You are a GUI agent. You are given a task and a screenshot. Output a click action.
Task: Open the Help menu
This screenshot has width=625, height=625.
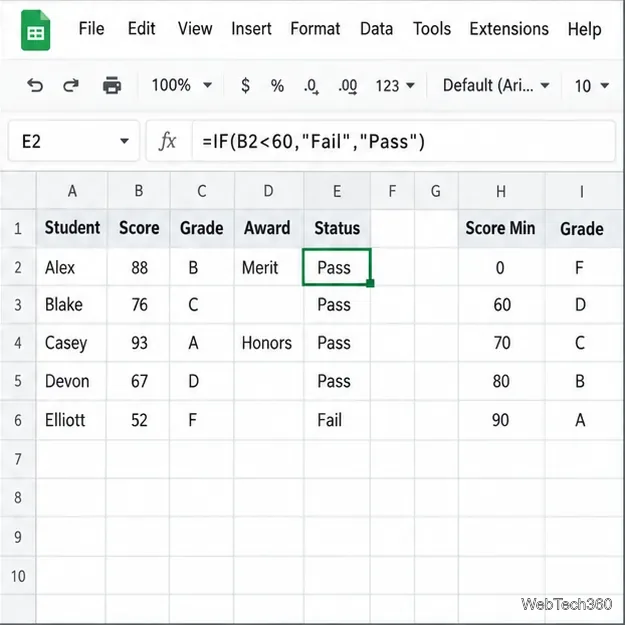584,29
